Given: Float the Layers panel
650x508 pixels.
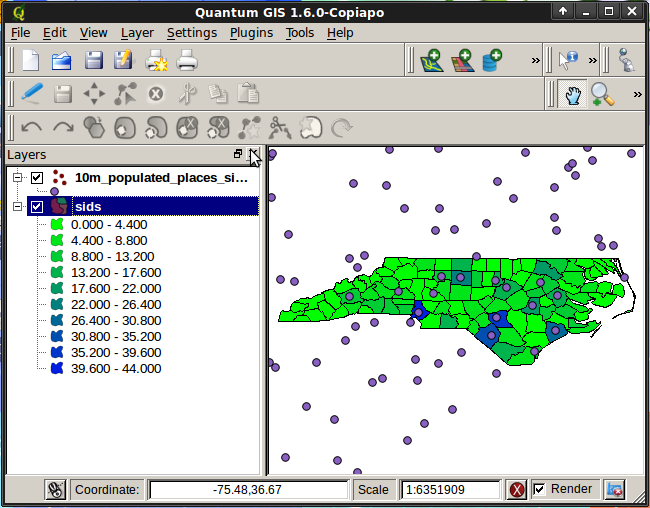Looking at the screenshot, I should (x=238, y=154).
